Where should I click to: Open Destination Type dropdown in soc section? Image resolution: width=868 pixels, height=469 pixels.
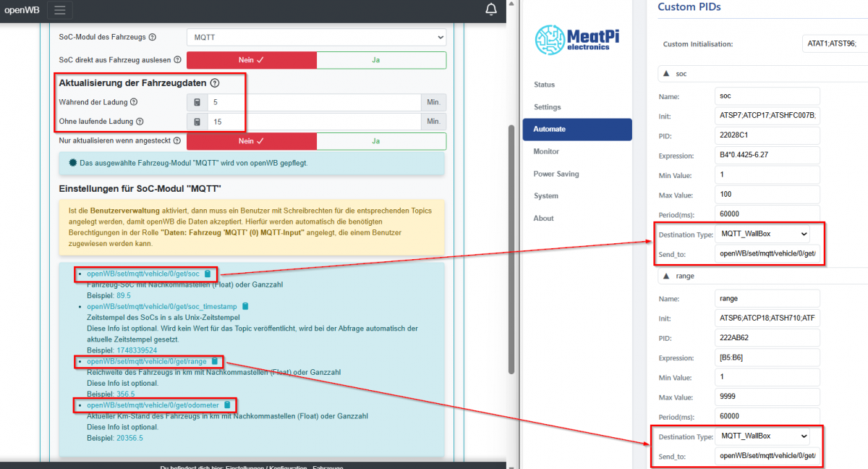[x=762, y=234]
